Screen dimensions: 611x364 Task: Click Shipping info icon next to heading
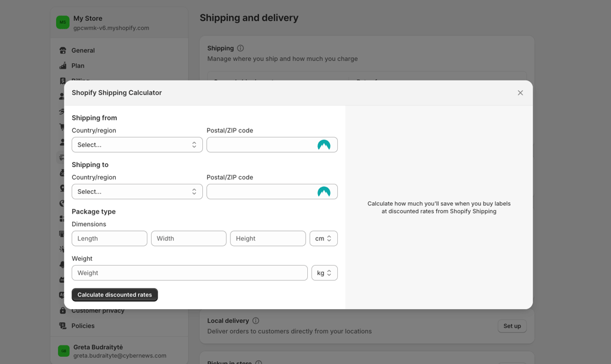pyautogui.click(x=240, y=48)
